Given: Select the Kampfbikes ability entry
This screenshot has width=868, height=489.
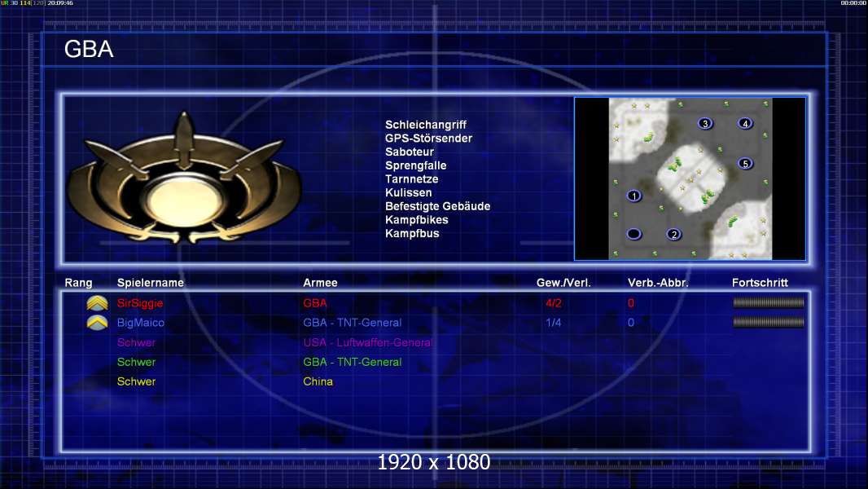Looking at the screenshot, I should point(417,220).
